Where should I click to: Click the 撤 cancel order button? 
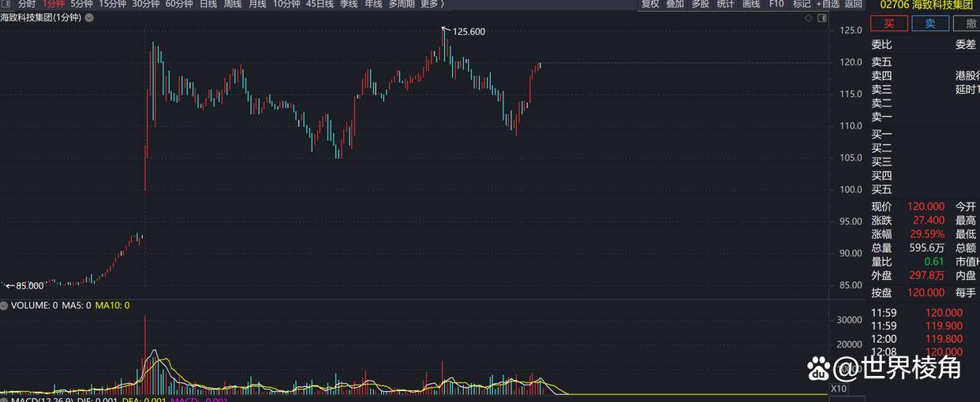(x=967, y=24)
